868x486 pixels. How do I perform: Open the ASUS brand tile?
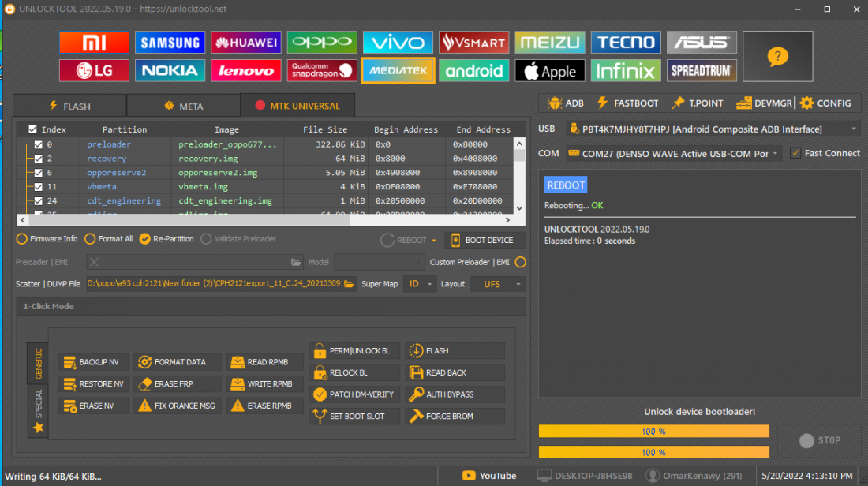pos(702,42)
